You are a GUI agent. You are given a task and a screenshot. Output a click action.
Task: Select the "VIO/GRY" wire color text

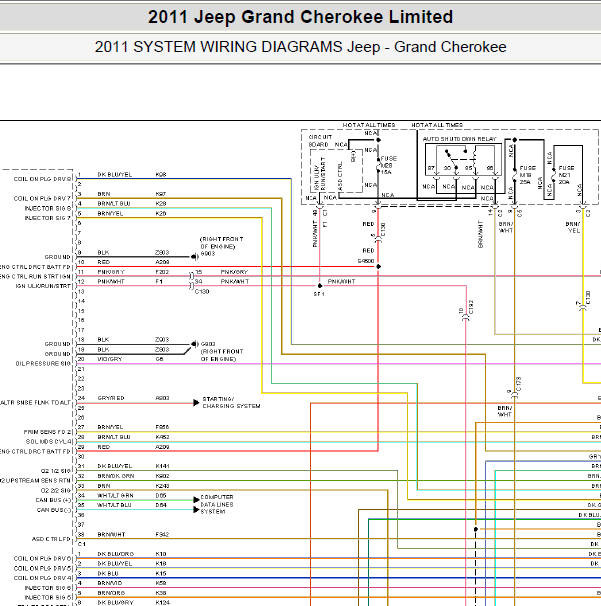click(x=110, y=359)
